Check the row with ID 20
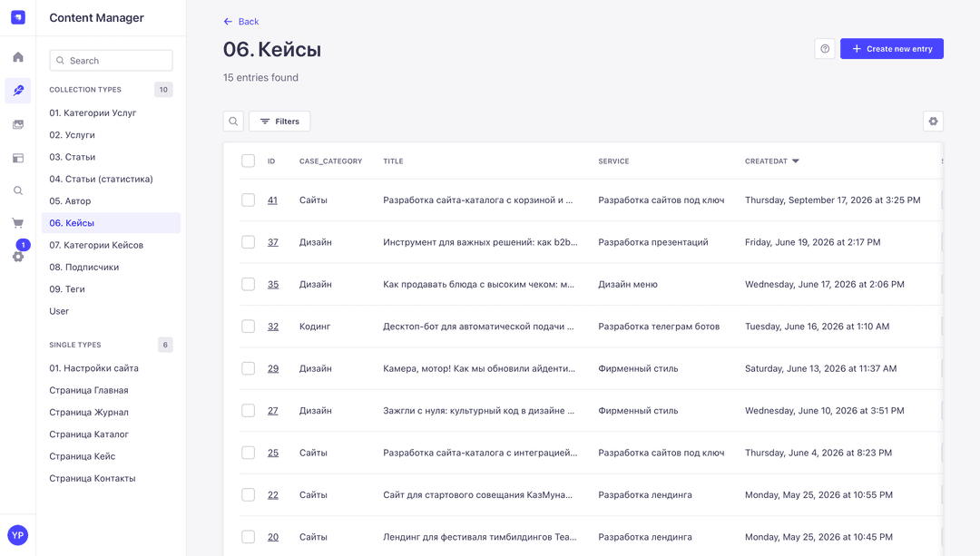Screen dimensions: 980x556 point(248,537)
